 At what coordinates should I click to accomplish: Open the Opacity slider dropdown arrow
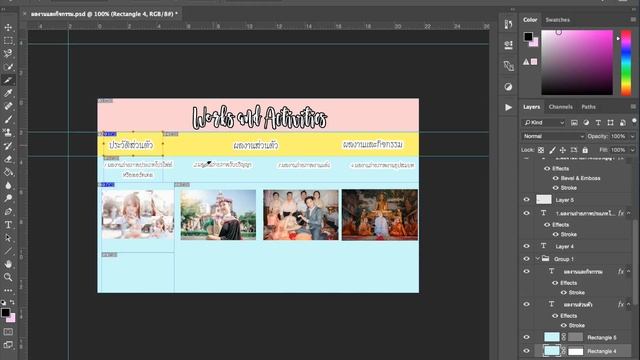coord(632,136)
